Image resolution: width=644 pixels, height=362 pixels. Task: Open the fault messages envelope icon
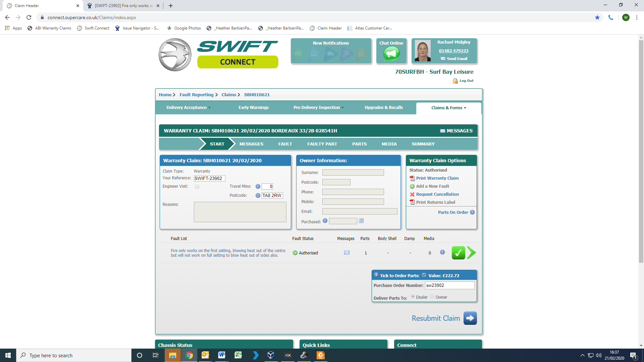pyautogui.click(x=347, y=253)
